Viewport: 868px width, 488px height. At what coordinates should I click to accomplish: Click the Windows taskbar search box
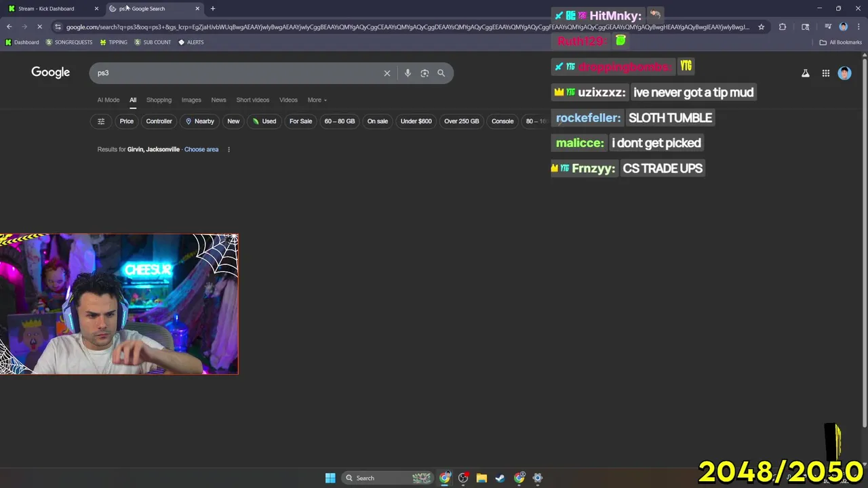(x=388, y=478)
